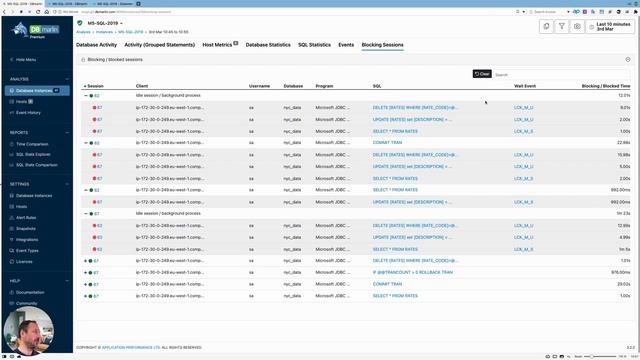Click the Clear button

pos(482,74)
